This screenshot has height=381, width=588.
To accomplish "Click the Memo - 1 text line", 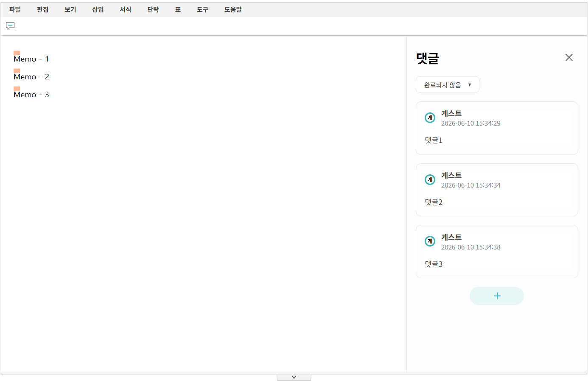I will (x=31, y=59).
